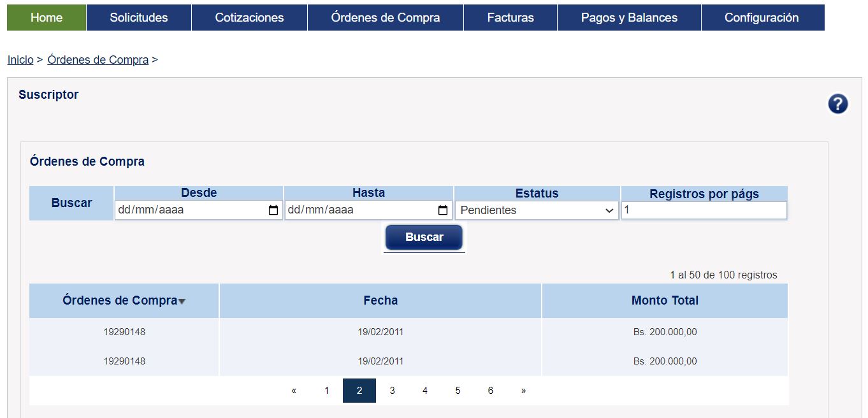Go to the Home tab
The width and height of the screenshot is (868, 418).
coord(47,18)
